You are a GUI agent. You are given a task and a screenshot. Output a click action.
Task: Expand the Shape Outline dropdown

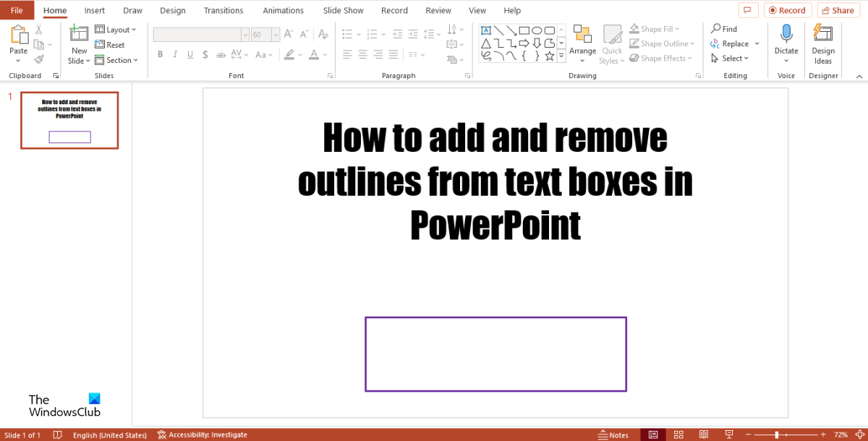[692, 43]
